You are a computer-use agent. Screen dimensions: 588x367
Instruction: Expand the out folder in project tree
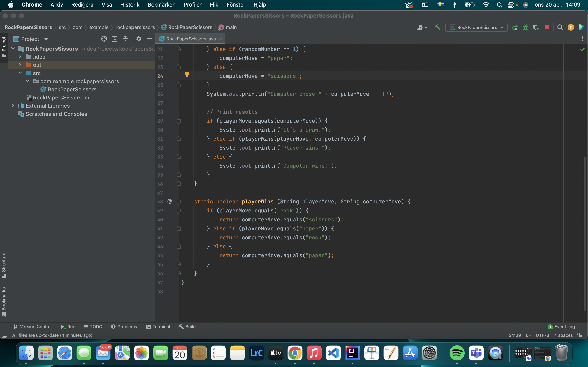pos(20,65)
